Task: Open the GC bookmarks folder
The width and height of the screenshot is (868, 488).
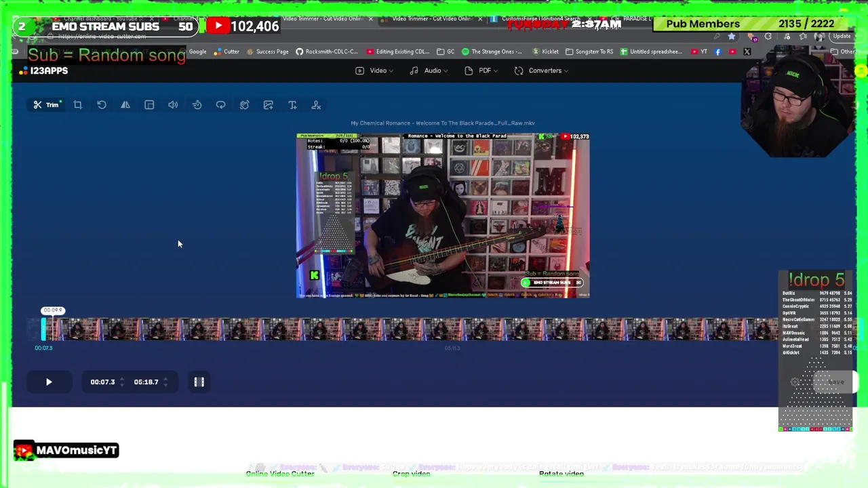Action: (x=446, y=52)
